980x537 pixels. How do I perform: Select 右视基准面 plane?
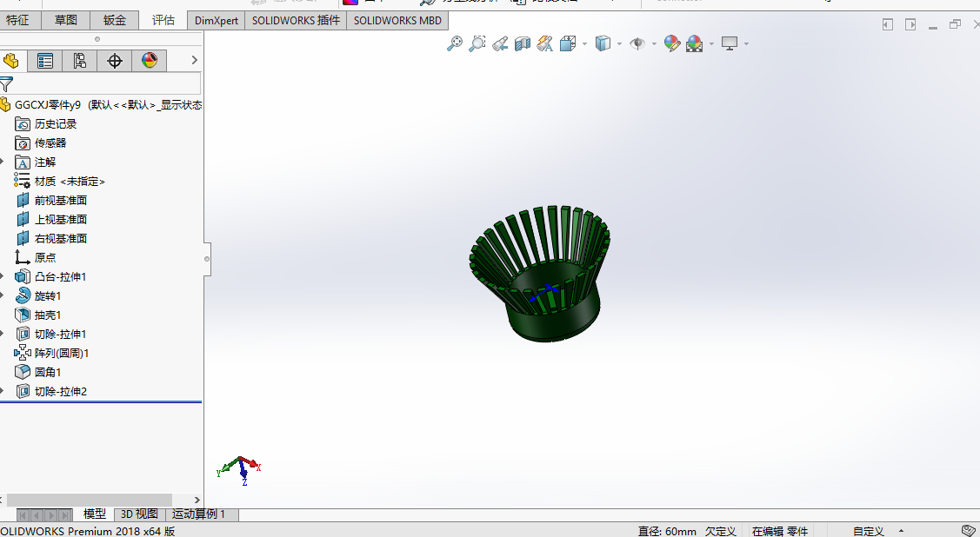pos(51,239)
